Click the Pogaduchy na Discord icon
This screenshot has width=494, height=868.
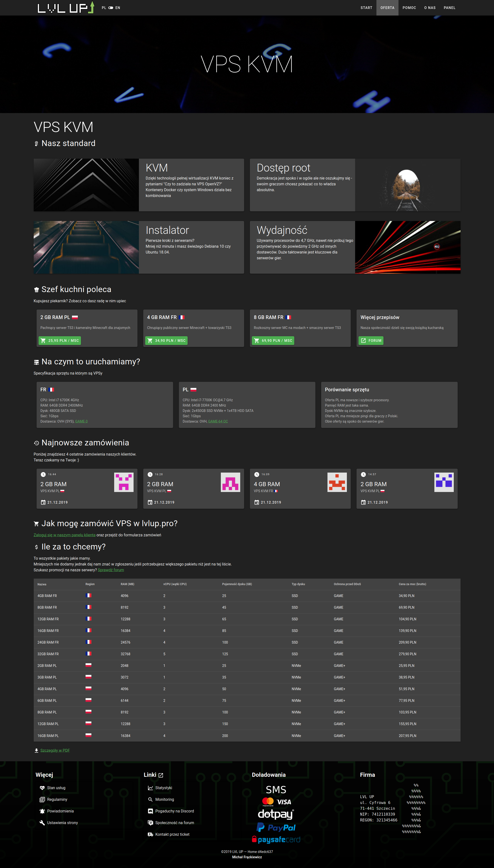pyautogui.click(x=150, y=811)
